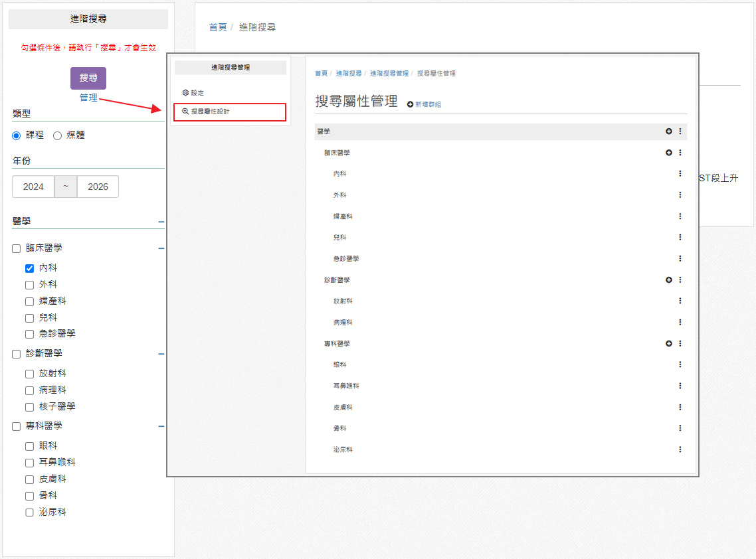Collapse the 醫學 section in sidebar
The image size is (756, 559).
point(161,222)
